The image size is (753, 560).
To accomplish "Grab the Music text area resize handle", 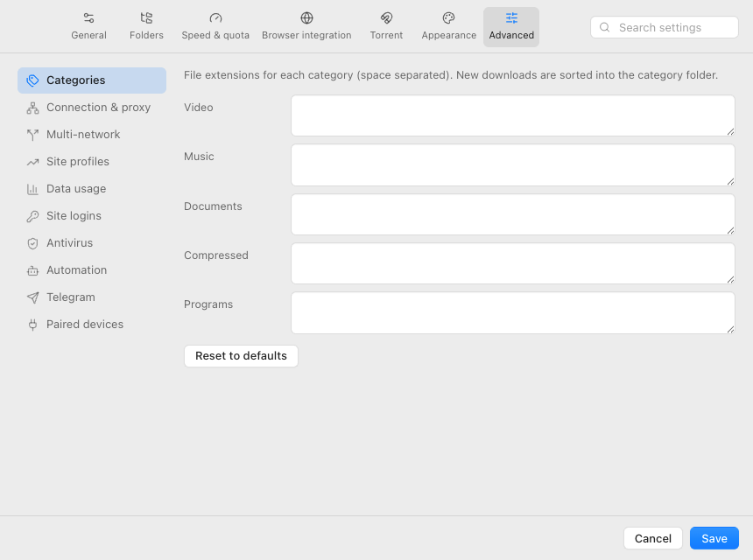I will pyautogui.click(x=730, y=181).
